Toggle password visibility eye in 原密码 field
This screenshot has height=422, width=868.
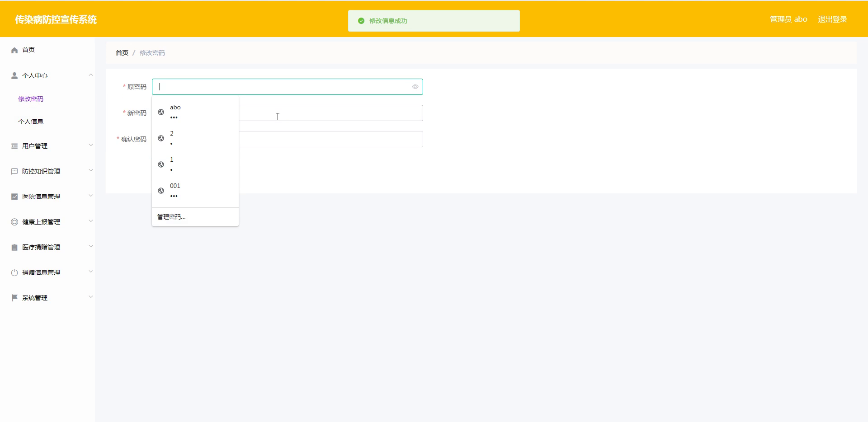point(415,87)
